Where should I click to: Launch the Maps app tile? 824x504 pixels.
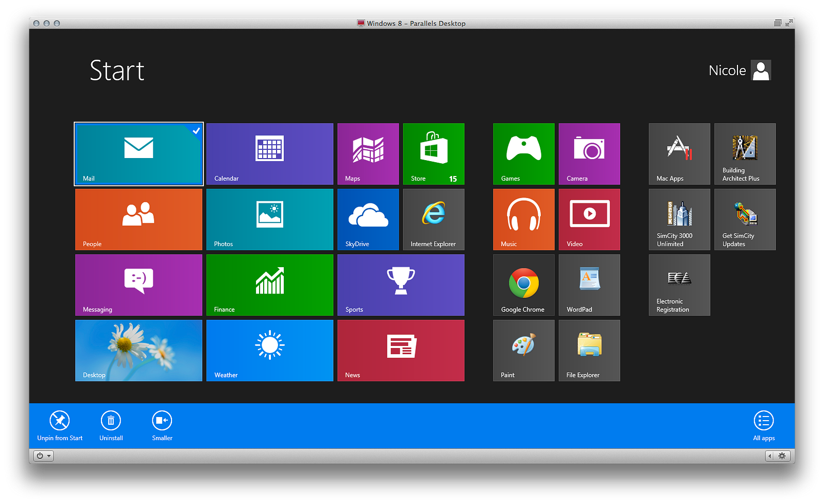coord(368,154)
